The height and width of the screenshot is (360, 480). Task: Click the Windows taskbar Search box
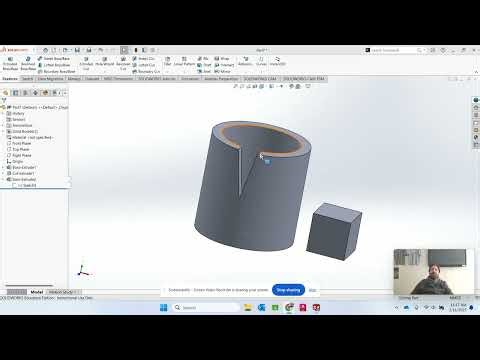(x=205, y=307)
